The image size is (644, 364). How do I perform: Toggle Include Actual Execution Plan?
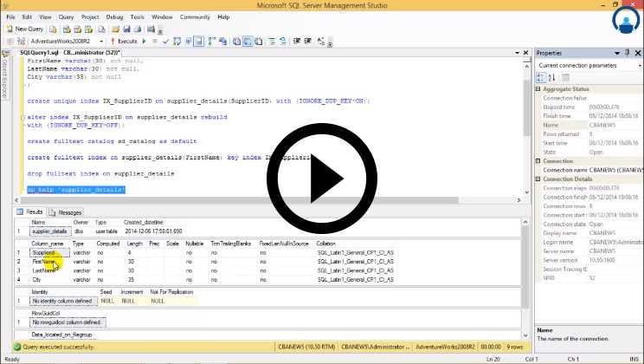pyautogui.click(x=211, y=41)
